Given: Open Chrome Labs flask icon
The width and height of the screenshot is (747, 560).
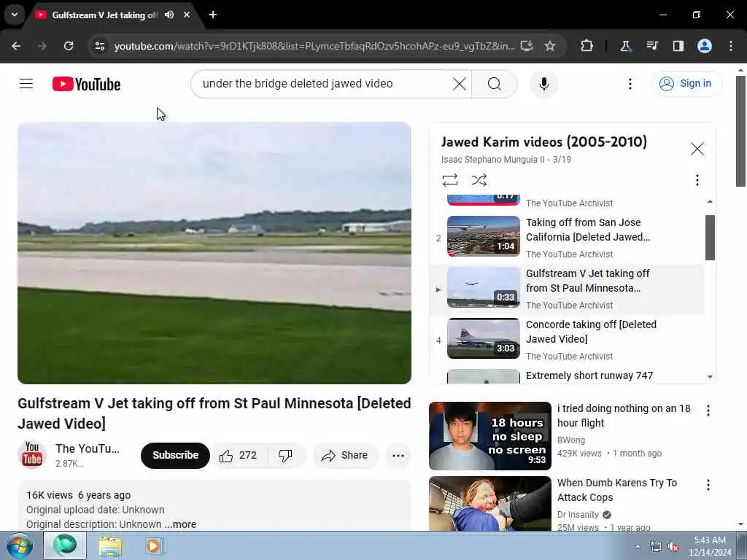Looking at the screenshot, I should pyautogui.click(x=625, y=46).
